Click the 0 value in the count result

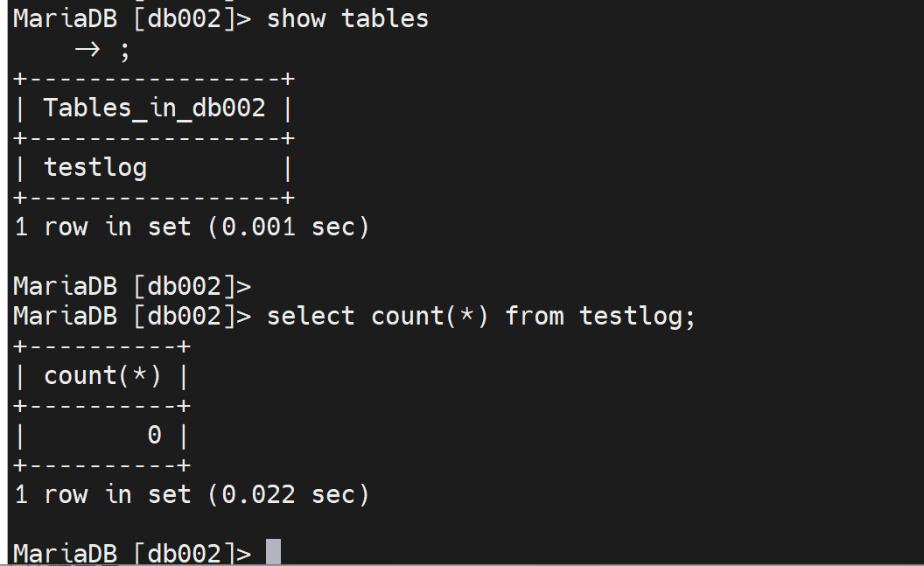(154, 435)
